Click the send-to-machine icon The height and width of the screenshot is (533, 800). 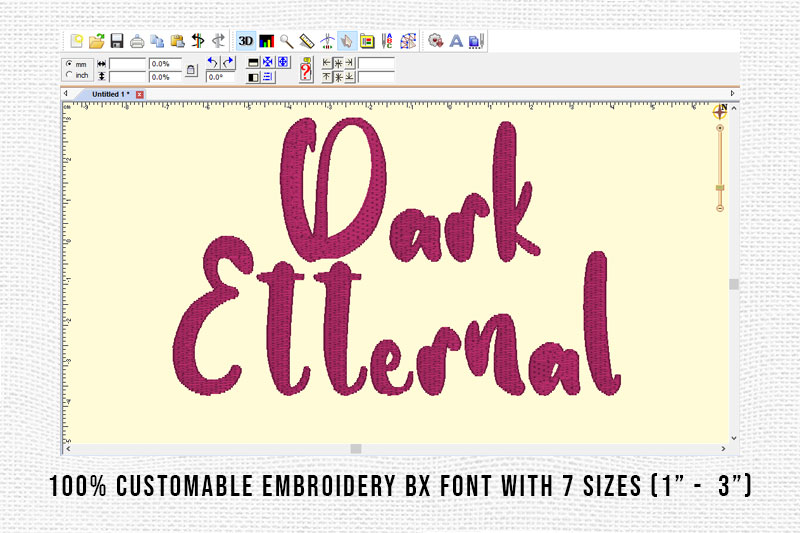(x=476, y=41)
